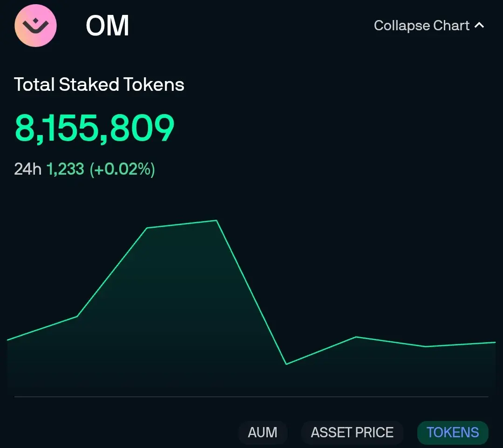Click the chart's highest peak point
The height and width of the screenshot is (448, 503).
point(217,220)
